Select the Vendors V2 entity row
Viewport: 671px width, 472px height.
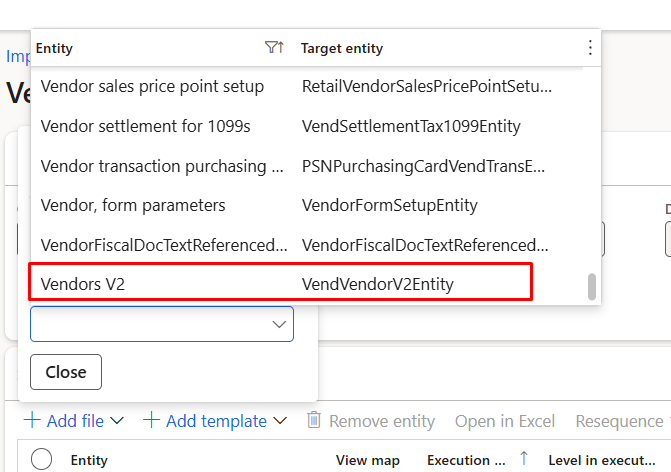[280, 284]
